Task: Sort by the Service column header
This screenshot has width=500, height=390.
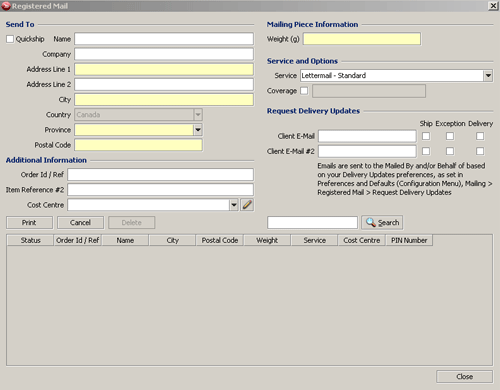Action: [x=315, y=240]
